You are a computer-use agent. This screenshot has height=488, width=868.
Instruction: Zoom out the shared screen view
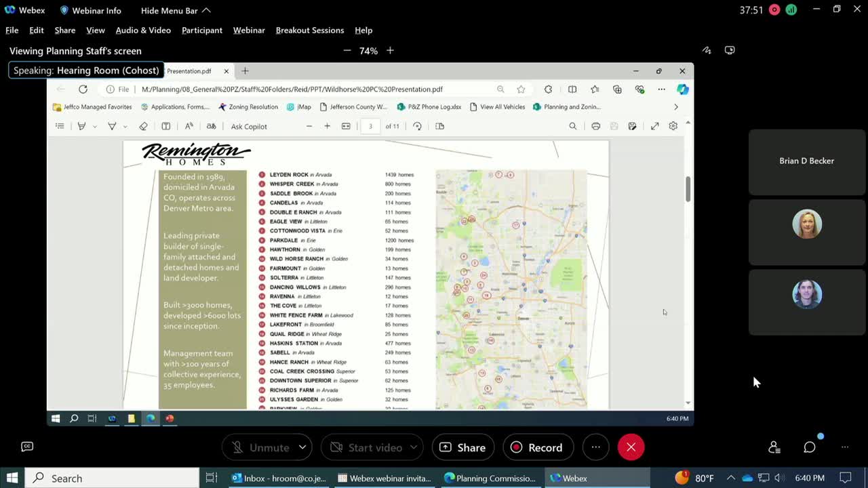(x=347, y=51)
